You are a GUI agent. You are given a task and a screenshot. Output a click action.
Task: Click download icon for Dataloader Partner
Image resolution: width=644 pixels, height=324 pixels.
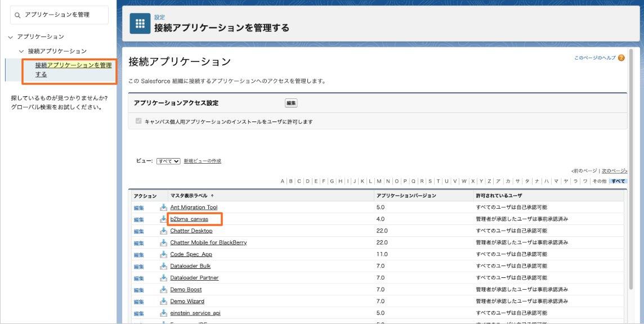(x=163, y=278)
